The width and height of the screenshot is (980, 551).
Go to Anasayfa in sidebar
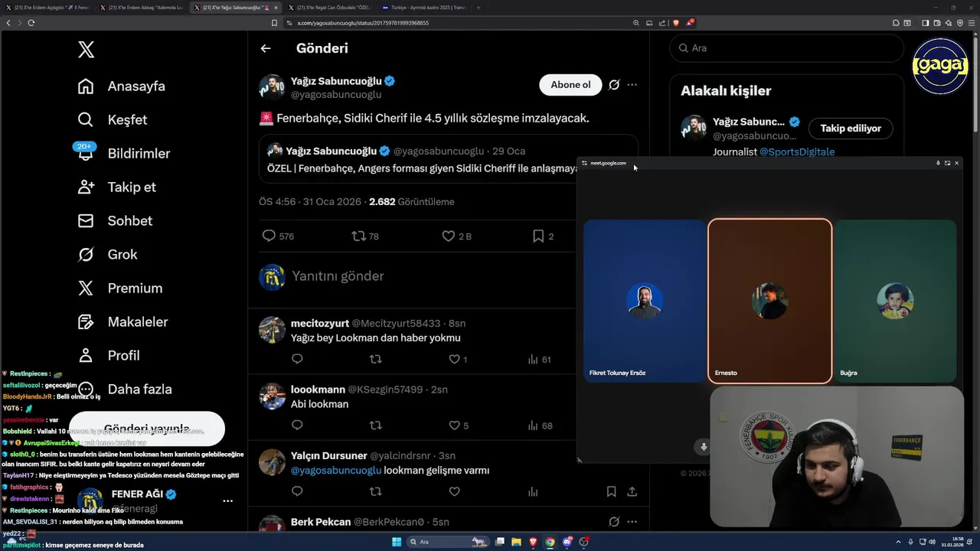pos(122,86)
